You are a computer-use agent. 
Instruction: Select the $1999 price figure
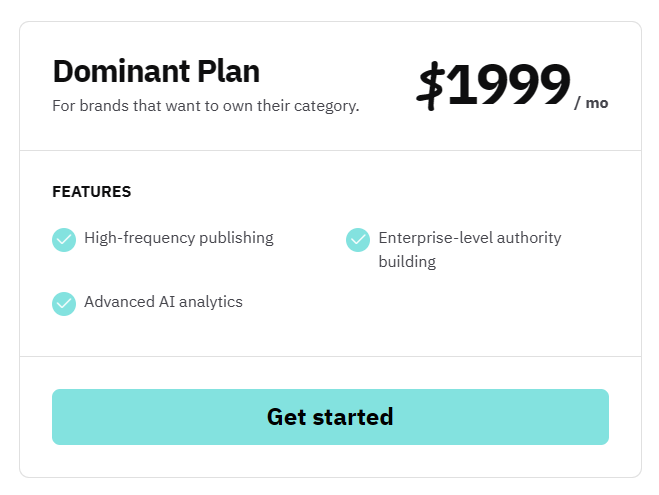494,86
